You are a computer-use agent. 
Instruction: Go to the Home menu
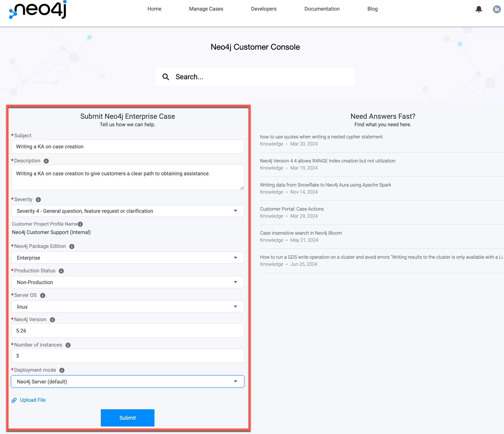(154, 9)
